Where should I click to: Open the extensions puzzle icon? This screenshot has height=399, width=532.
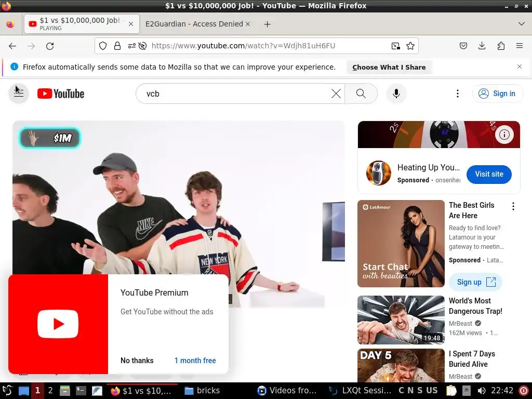(x=501, y=46)
